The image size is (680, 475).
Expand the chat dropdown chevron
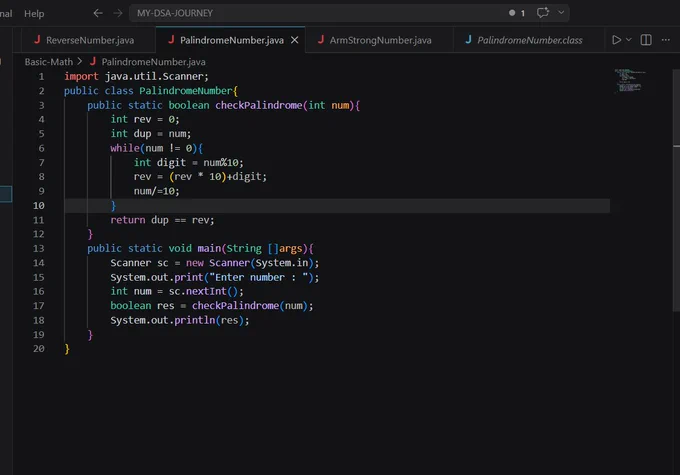click(561, 13)
